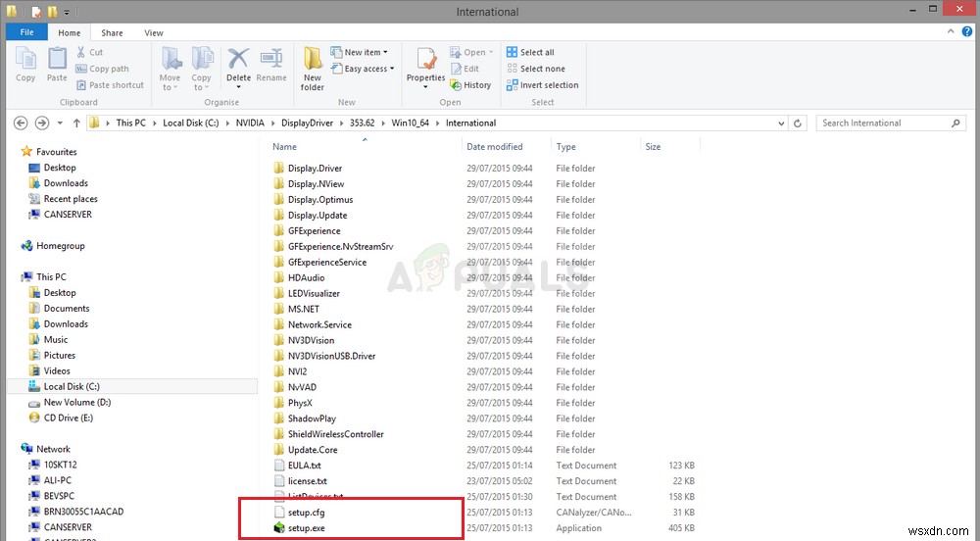Click the Cut scissors icon
This screenshot has height=541, width=980.
pyautogui.click(x=81, y=52)
